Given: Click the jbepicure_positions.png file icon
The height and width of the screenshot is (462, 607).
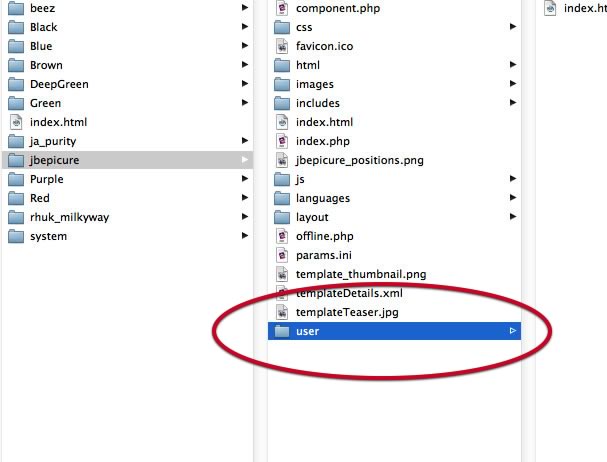Looking at the screenshot, I should click(282, 160).
